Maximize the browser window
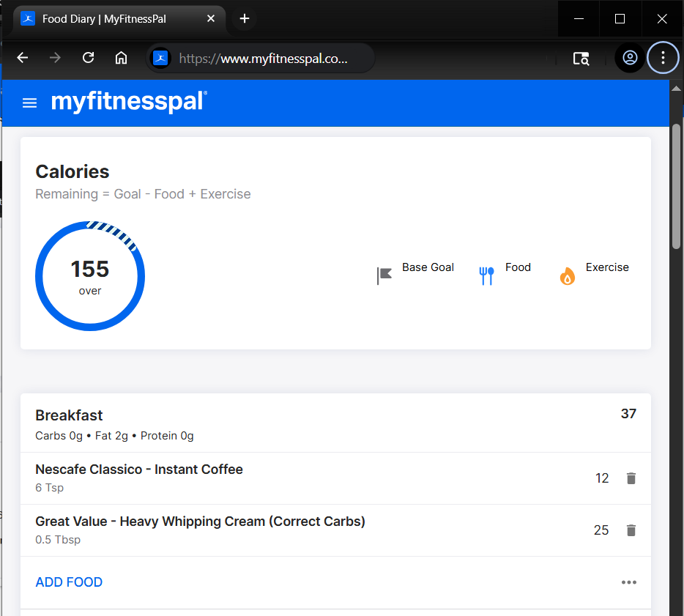684x616 pixels. (x=620, y=19)
